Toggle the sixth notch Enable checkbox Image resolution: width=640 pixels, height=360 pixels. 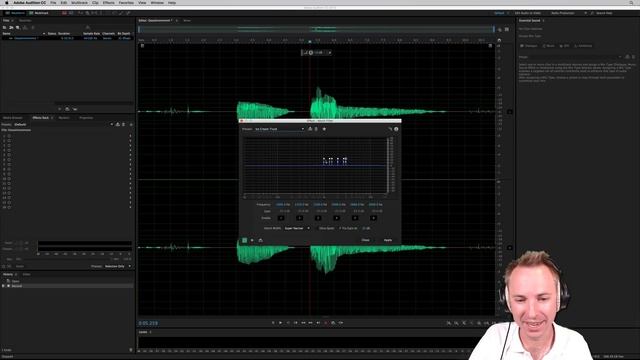[x=373, y=218]
